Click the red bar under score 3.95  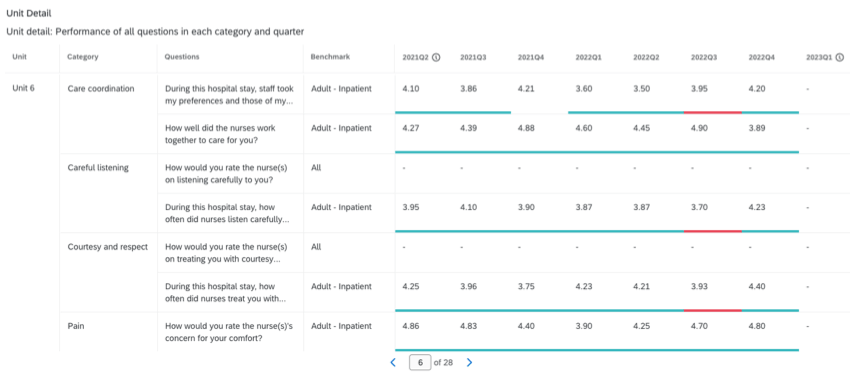712,112
